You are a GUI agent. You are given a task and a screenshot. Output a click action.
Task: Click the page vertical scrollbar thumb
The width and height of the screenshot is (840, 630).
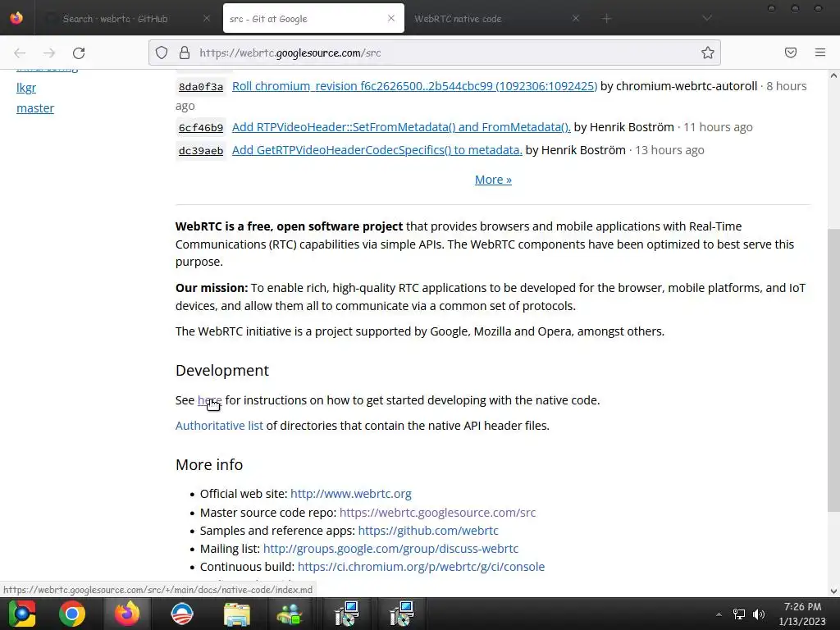click(x=833, y=370)
